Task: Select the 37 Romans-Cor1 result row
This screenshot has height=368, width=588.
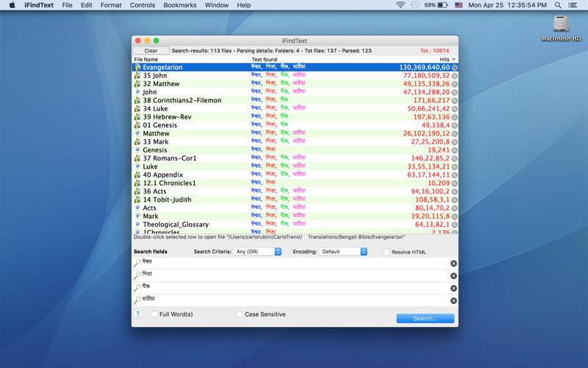Action: (295, 158)
